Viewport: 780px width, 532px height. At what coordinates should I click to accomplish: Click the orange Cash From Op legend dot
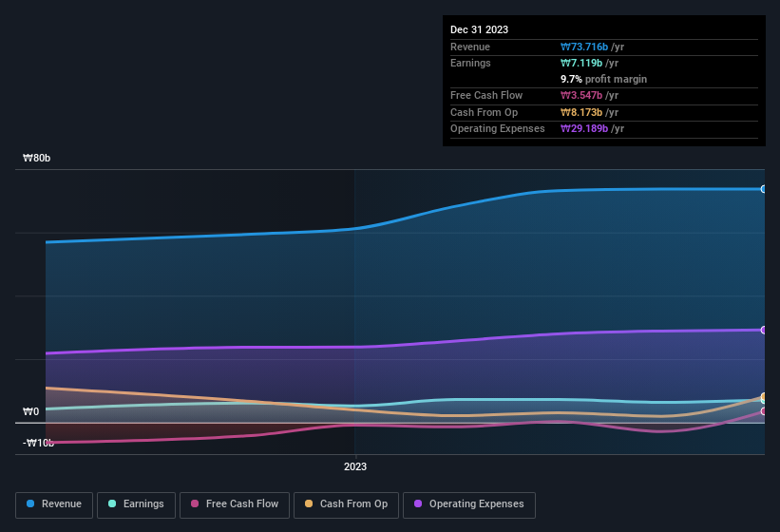[x=309, y=503]
